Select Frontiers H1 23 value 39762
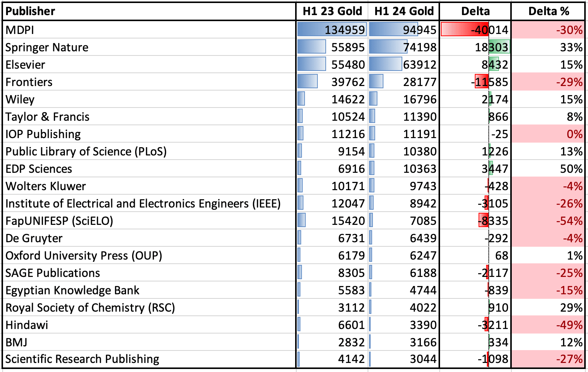This screenshot has height=372, width=588. [x=332, y=81]
